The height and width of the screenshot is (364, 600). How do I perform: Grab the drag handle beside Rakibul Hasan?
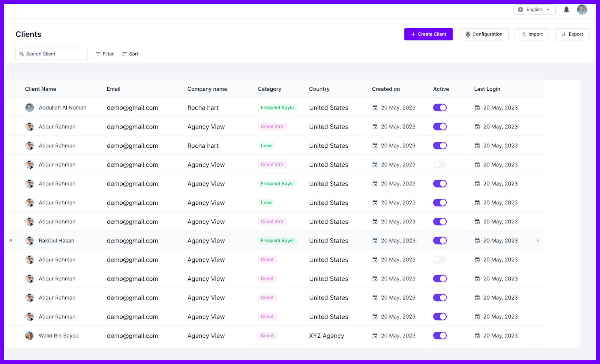(10, 241)
